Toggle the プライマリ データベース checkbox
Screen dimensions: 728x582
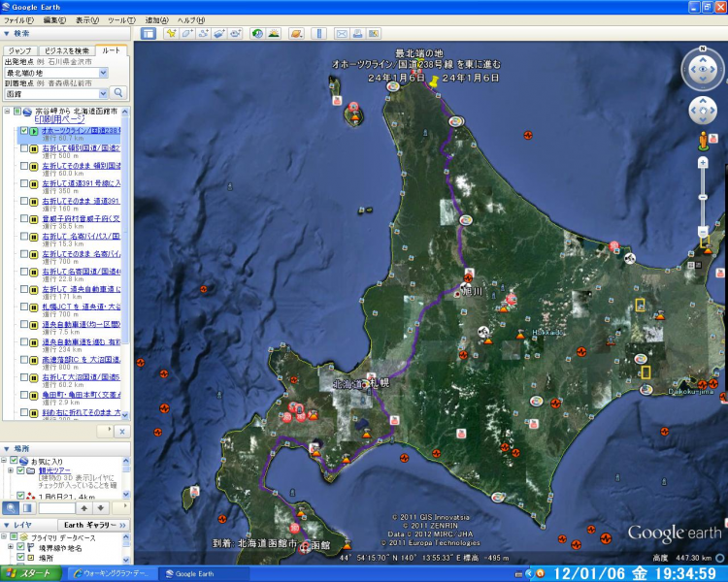coord(14,537)
